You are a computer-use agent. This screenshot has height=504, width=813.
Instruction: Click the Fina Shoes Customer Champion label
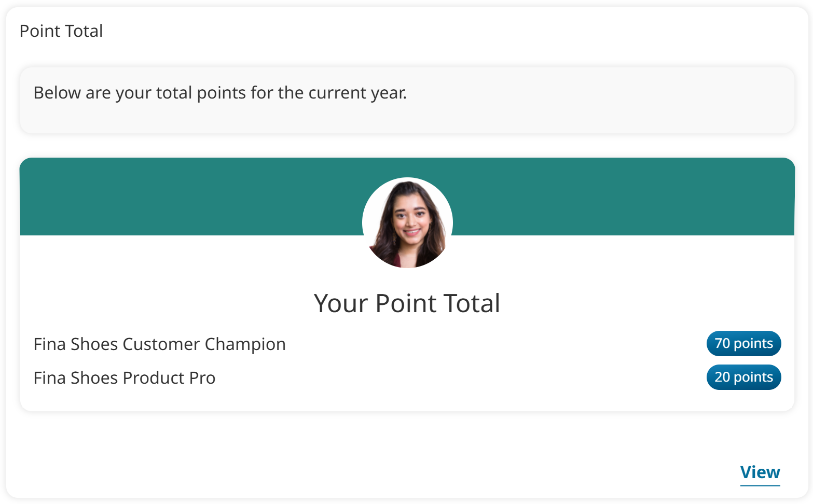tap(159, 344)
